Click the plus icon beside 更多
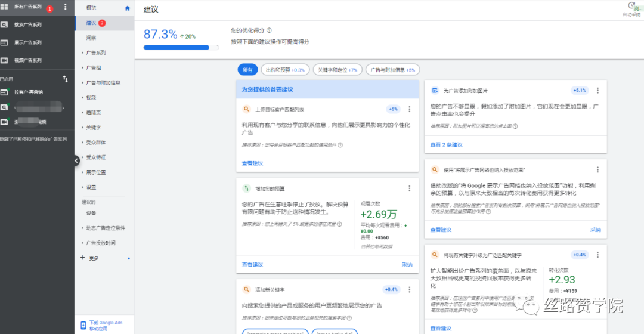The height and width of the screenshot is (334, 644). coord(82,258)
